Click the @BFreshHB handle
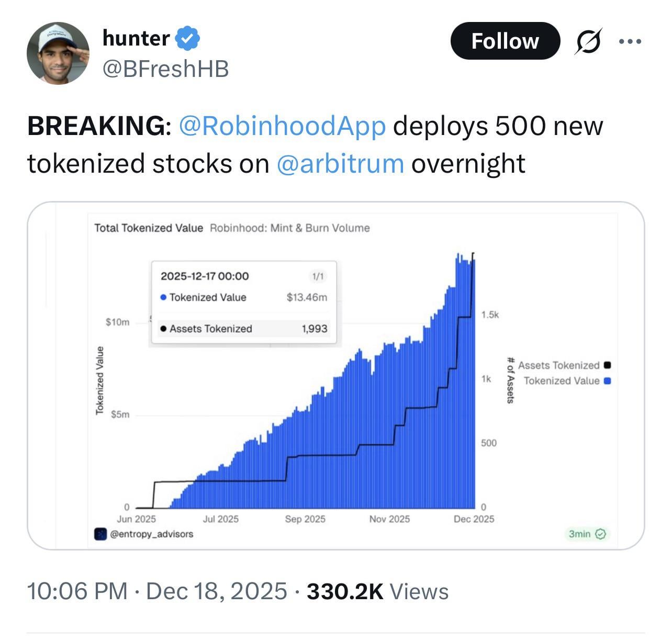This screenshot has width=672, height=640. (x=166, y=69)
